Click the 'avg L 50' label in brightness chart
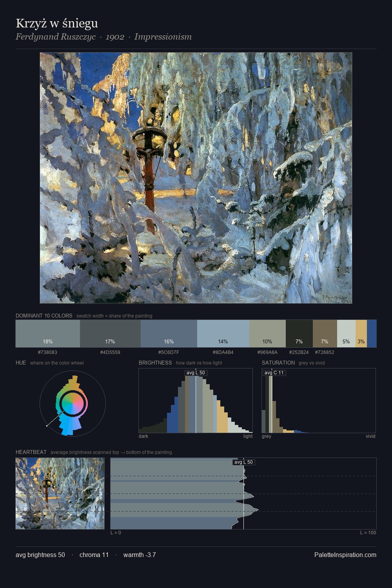392x588 pixels. [196, 373]
